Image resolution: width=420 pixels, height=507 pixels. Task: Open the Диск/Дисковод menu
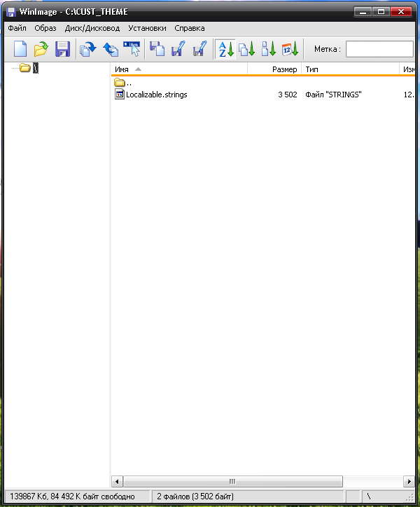(92, 28)
